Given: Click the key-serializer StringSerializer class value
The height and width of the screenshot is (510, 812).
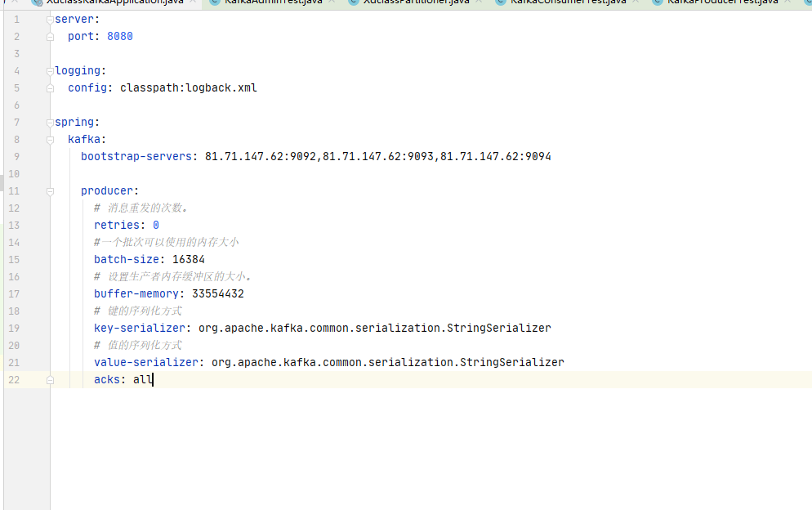Looking at the screenshot, I should (375, 328).
